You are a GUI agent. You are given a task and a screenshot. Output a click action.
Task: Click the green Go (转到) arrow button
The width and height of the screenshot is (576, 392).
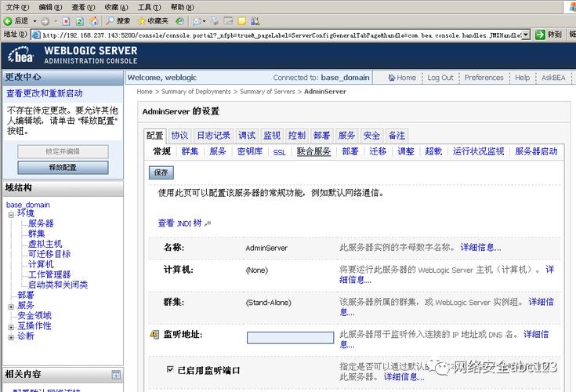[x=549, y=34]
